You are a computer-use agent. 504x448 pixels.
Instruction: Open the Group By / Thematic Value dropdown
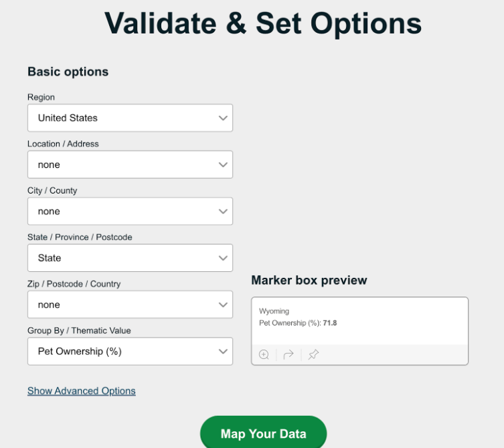tap(130, 351)
